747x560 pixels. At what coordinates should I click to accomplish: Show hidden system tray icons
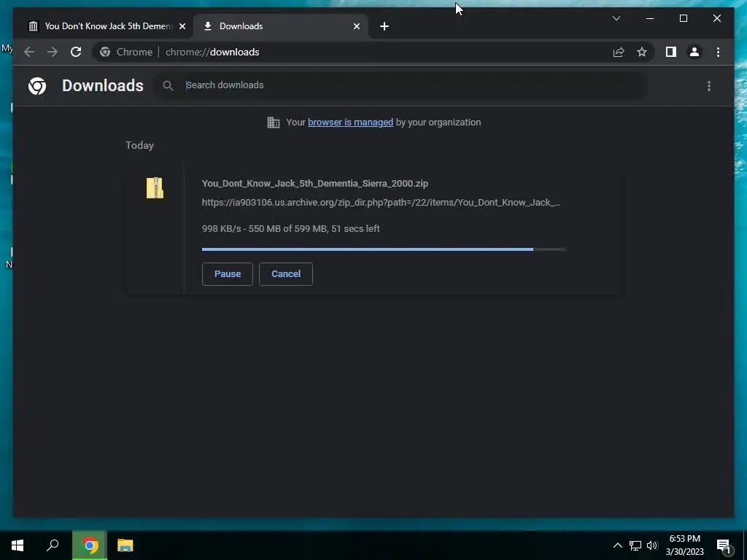coord(617,545)
